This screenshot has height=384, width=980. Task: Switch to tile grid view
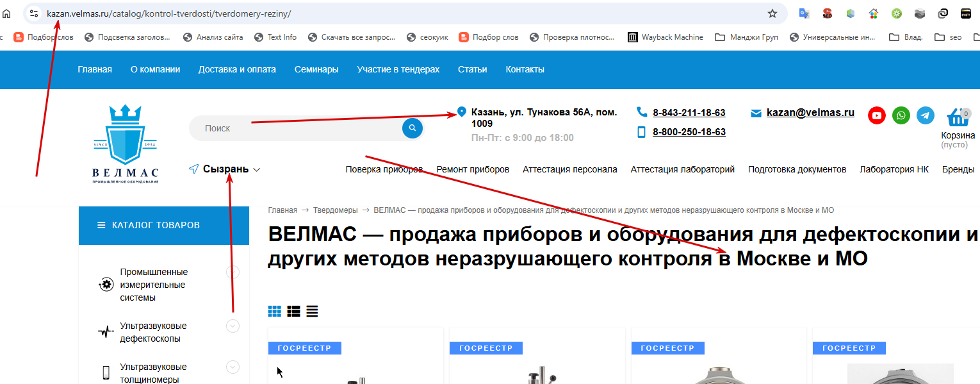coord(275,312)
